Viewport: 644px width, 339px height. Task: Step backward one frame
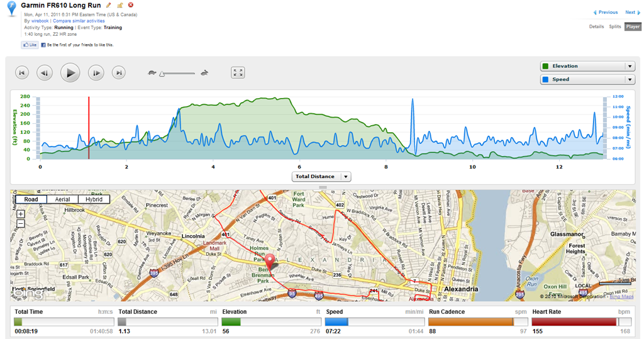tap(45, 73)
